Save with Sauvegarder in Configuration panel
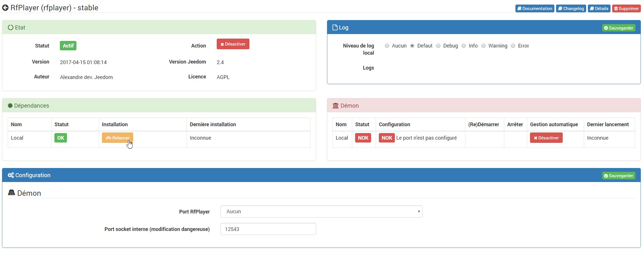The image size is (644, 255). click(619, 176)
